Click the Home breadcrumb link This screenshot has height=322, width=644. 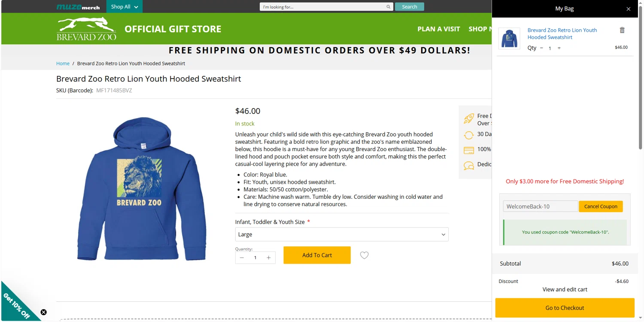(x=63, y=64)
